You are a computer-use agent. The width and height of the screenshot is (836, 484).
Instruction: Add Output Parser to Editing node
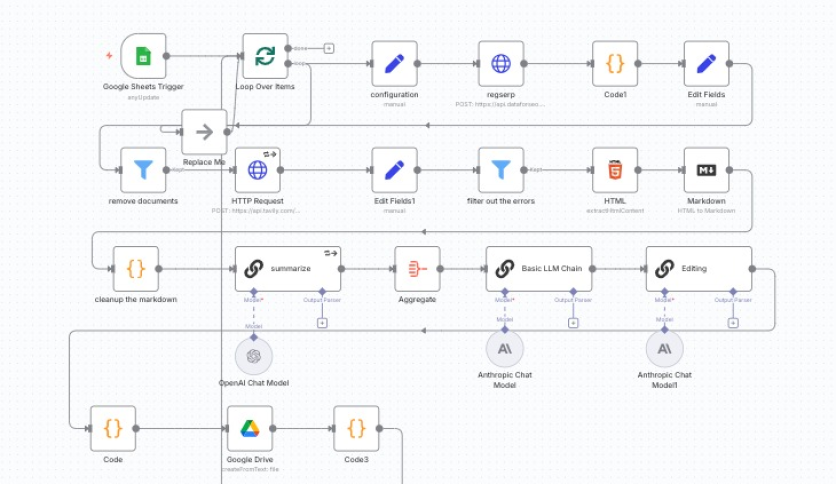click(733, 323)
